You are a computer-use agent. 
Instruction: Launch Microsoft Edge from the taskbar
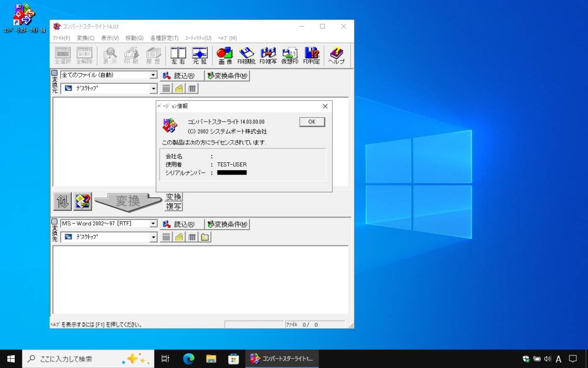[x=189, y=359]
